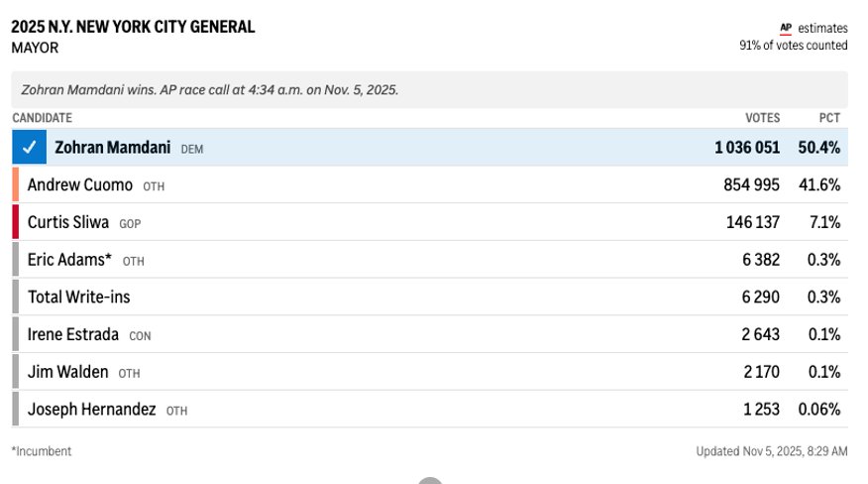Click the orange color bar beside Andrew Cuomo
This screenshot has width=868, height=484.
(x=16, y=184)
